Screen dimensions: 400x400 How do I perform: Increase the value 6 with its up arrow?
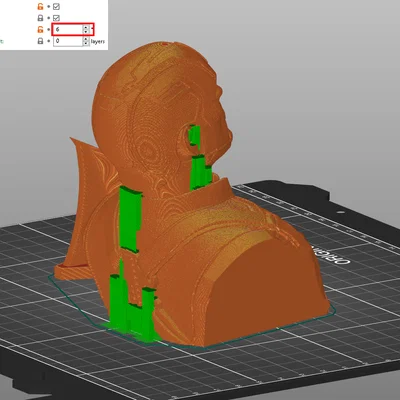86,27
